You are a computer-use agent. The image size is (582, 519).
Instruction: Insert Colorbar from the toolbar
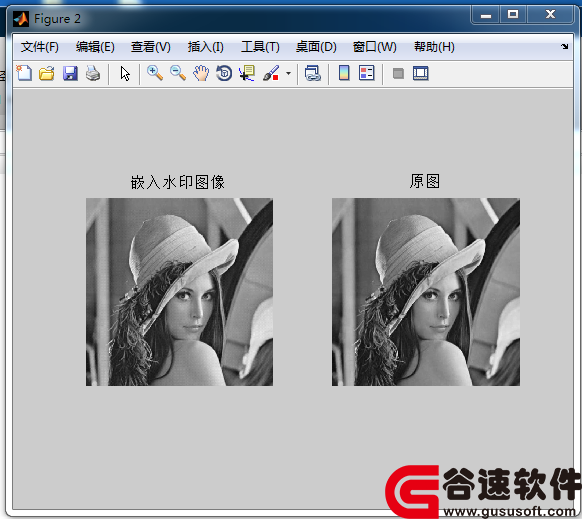click(344, 73)
